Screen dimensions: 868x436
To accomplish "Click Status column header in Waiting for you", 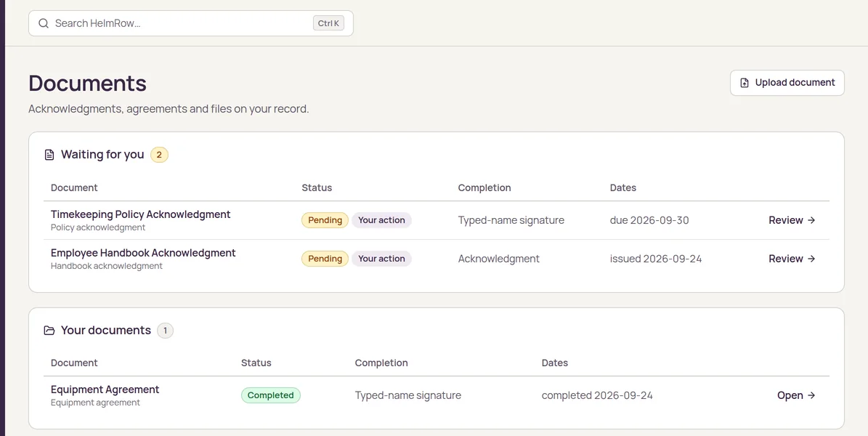I will click(x=317, y=187).
